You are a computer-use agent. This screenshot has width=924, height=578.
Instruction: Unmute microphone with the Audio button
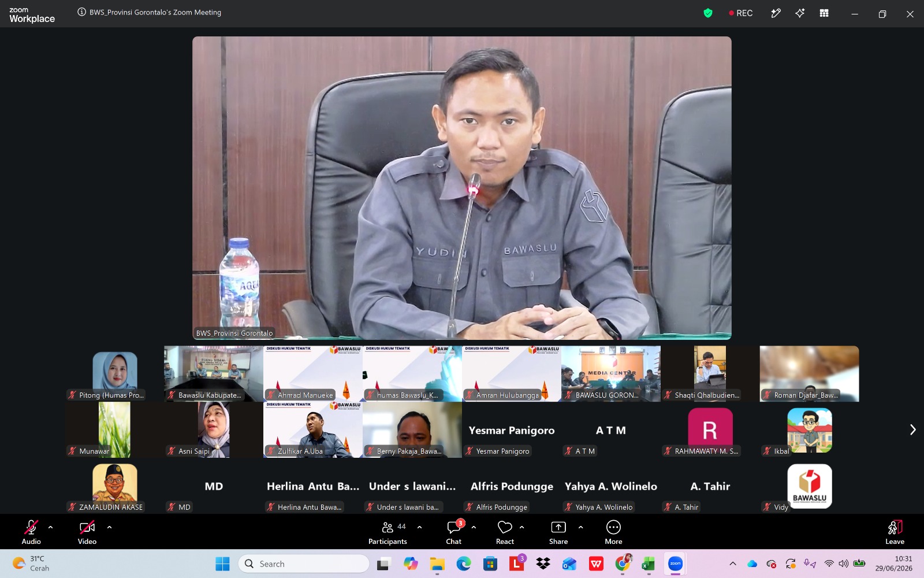[x=31, y=532]
